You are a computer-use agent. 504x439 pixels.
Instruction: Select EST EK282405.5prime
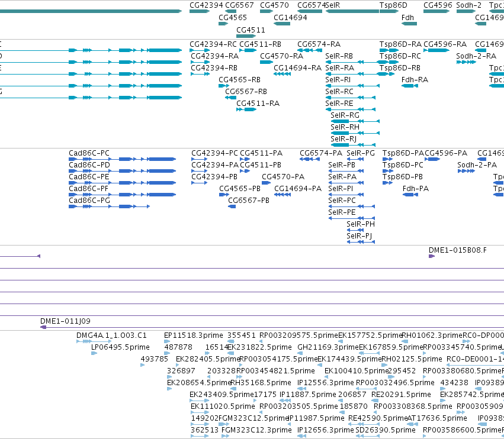coord(208,359)
